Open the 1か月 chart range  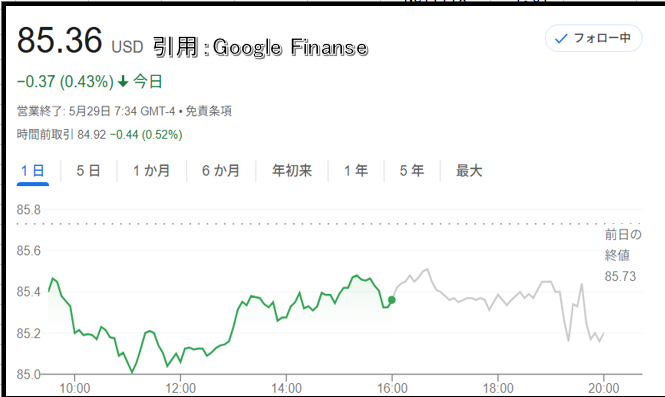click(151, 171)
